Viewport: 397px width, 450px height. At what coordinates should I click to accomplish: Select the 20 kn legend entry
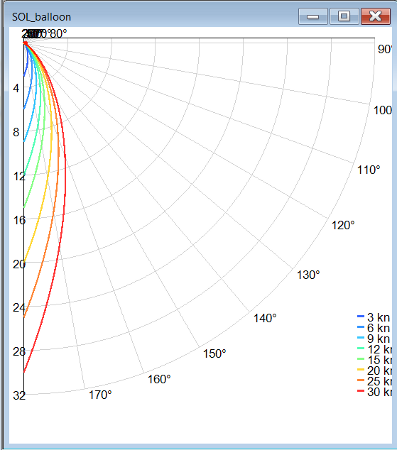pyautogui.click(x=374, y=370)
